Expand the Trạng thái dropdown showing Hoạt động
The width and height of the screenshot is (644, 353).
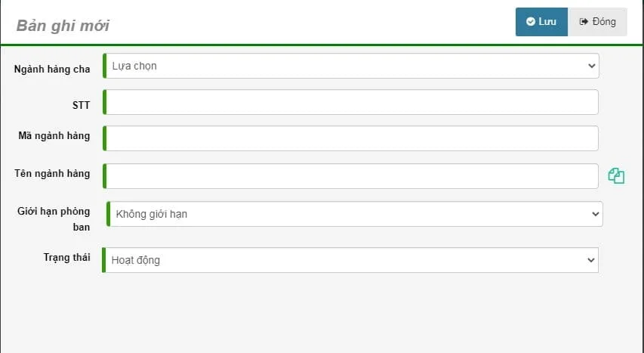(x=350, y=260)
